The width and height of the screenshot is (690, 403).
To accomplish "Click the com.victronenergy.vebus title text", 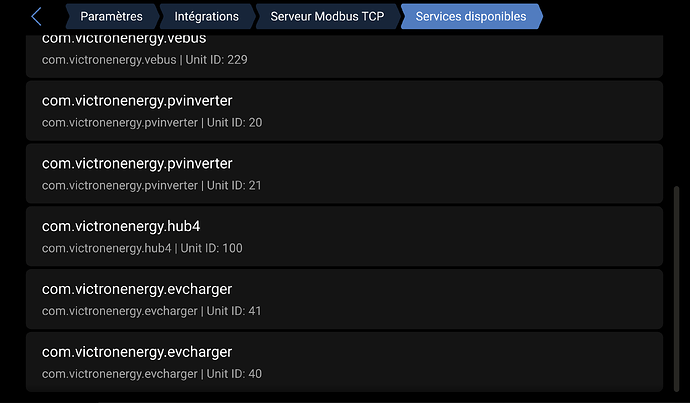I will pyautogui.click(x=125, y=40).
